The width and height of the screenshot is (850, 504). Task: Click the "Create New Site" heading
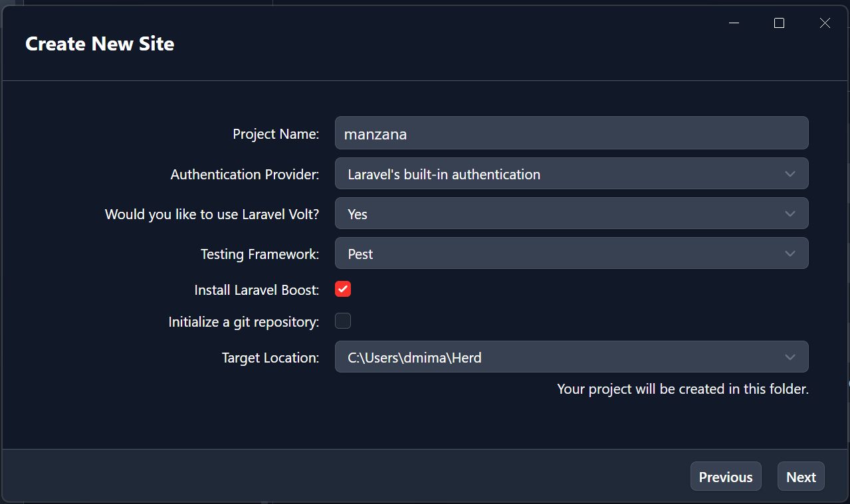100,44
